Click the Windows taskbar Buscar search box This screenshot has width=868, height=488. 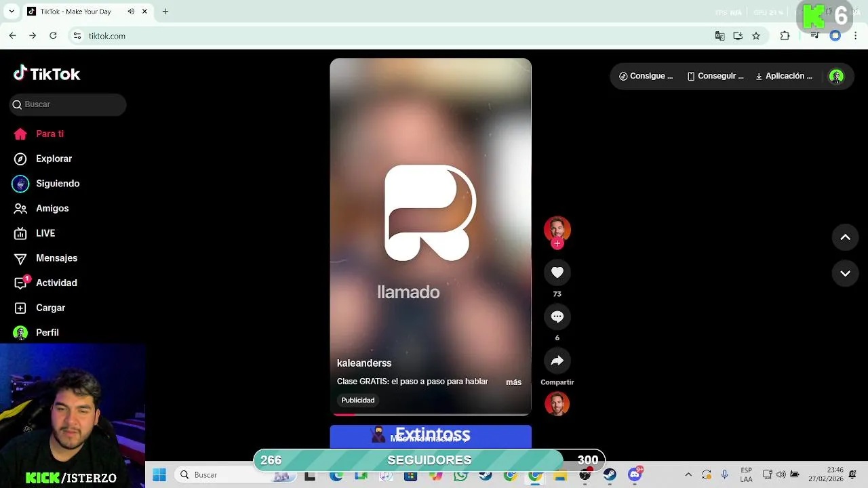pyautogui.click(x=236, y=475)
